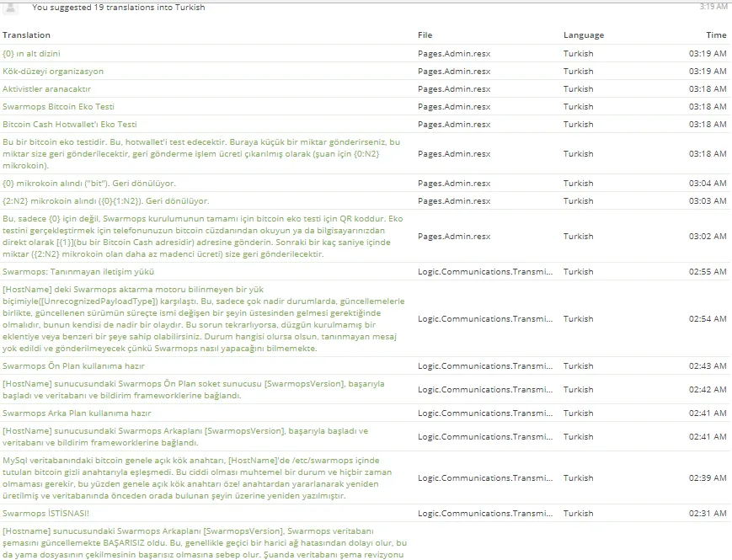Screen dimensions: 732x560
Task: Open the 'Kök-düzeyi organizasyon' translation
Action: click(x=53, y=72)
